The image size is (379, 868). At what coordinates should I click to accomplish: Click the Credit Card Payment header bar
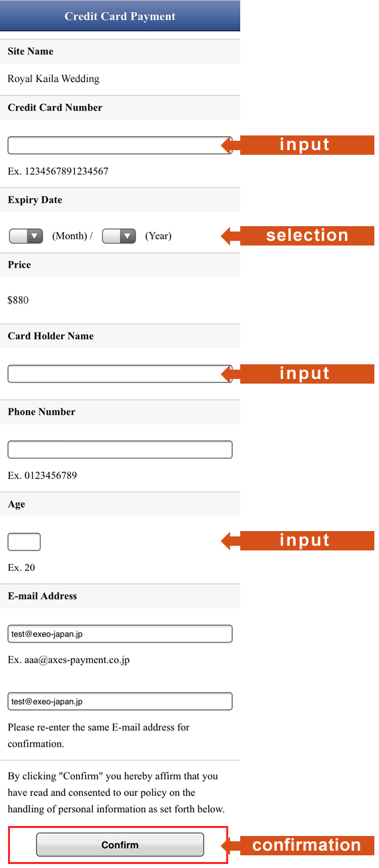[x=120, y=16]
